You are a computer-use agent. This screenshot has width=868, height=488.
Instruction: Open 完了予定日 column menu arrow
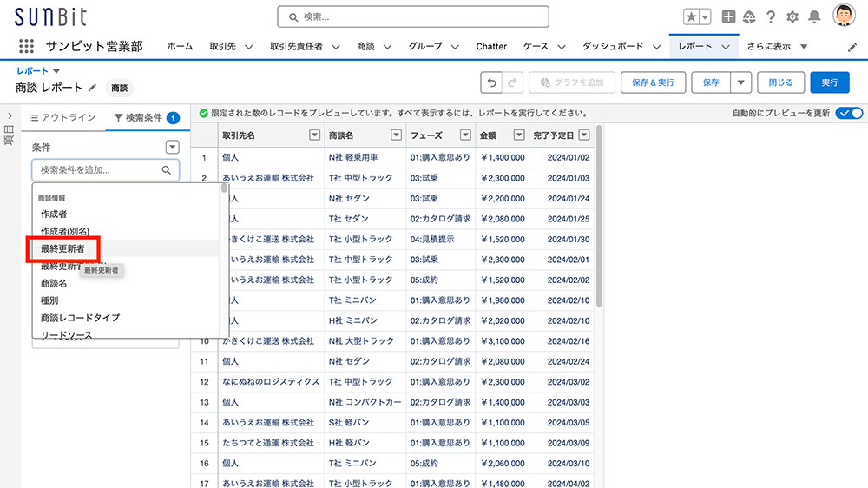[x=584, y=135]
